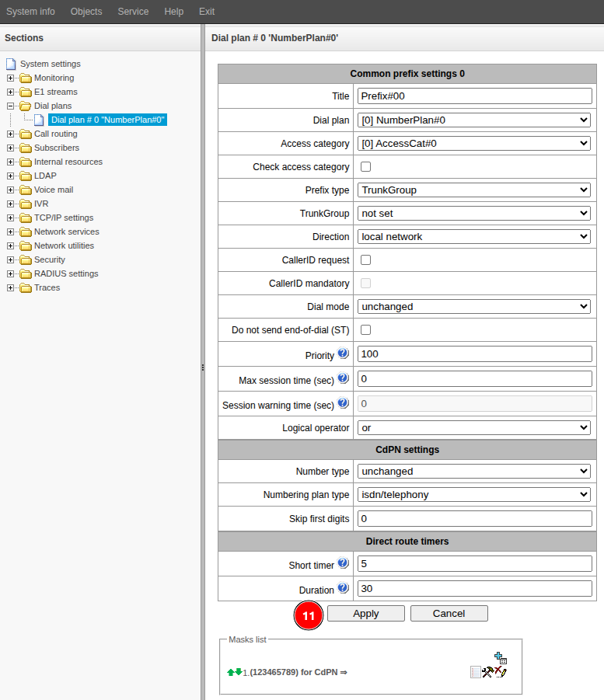Click red X delete icon for mask 1
Image resolution: width=604 pixels, height=700 pixels.
coord(501,672)
